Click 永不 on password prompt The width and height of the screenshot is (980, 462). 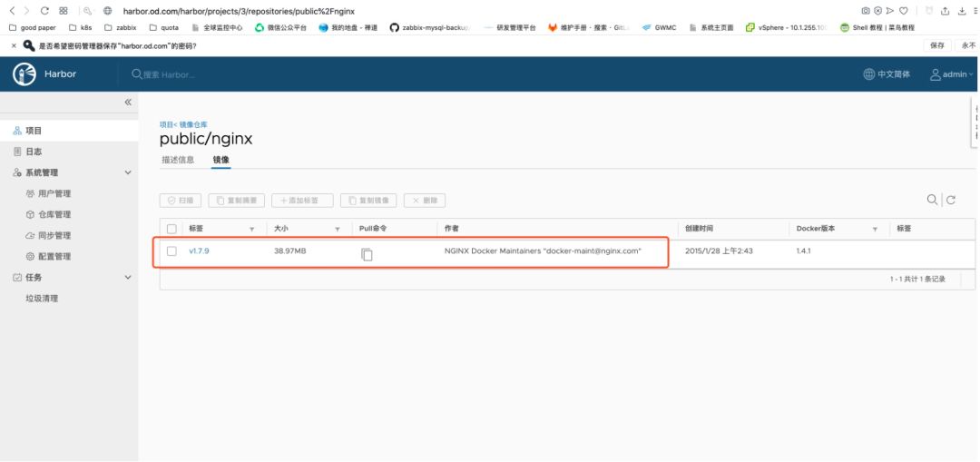[x=968, y=45]
